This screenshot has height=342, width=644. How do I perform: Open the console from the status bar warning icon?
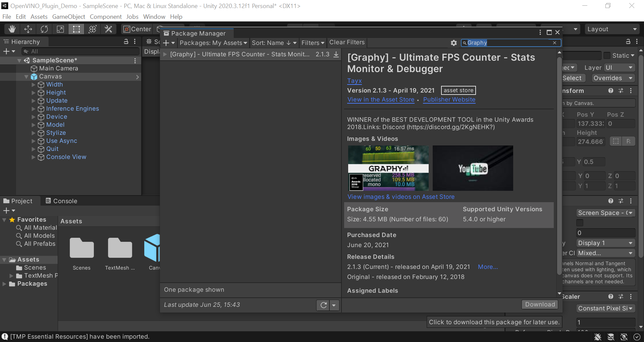(5, 336)
